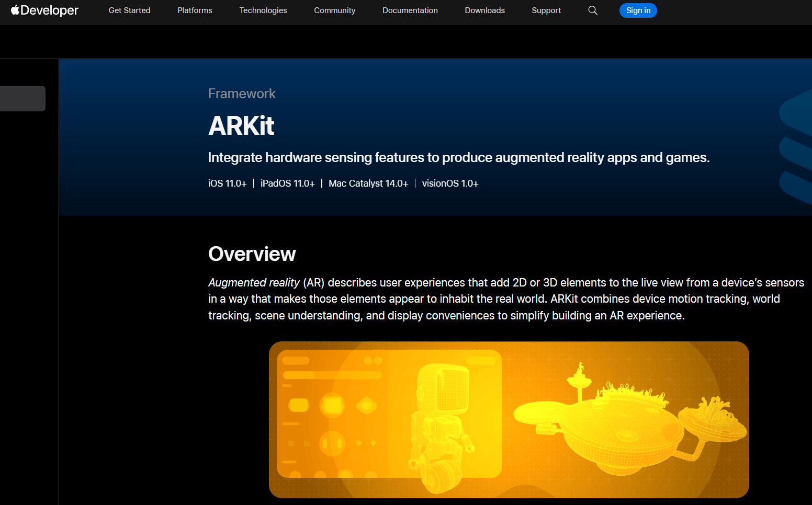Click the ARKit overview illustration
812x505 pixels.
509,420
